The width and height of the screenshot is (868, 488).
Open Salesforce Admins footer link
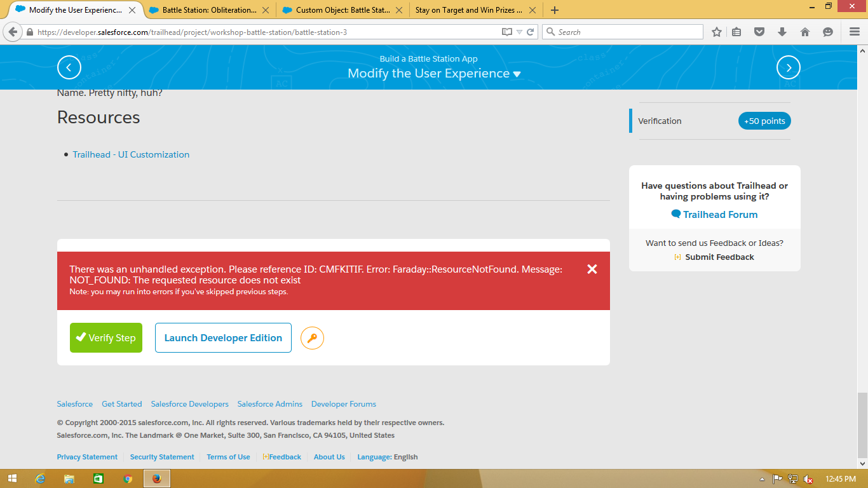pos(270,404)
